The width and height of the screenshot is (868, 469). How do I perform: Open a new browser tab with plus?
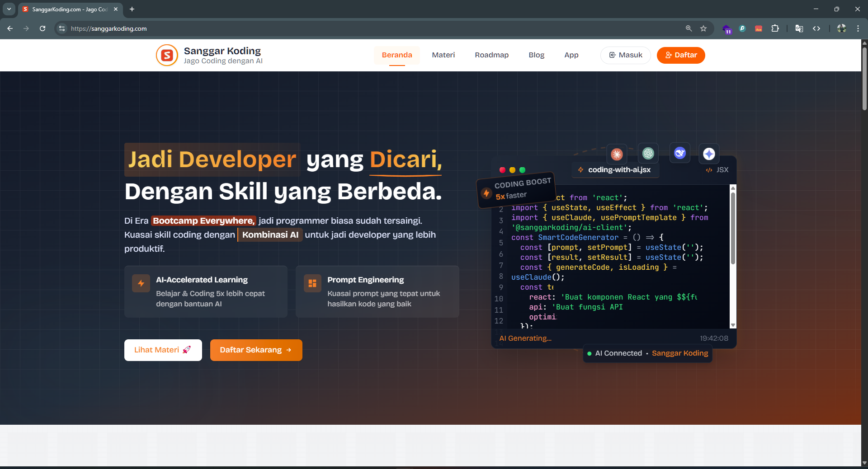132,9
